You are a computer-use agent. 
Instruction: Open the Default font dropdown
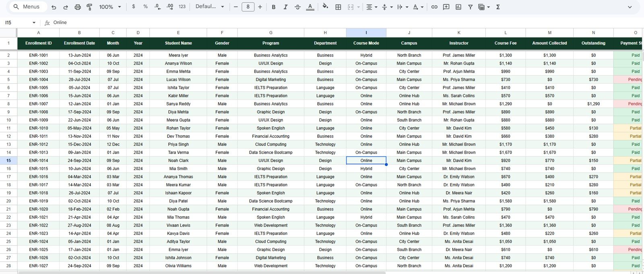[x=210, y=7]
